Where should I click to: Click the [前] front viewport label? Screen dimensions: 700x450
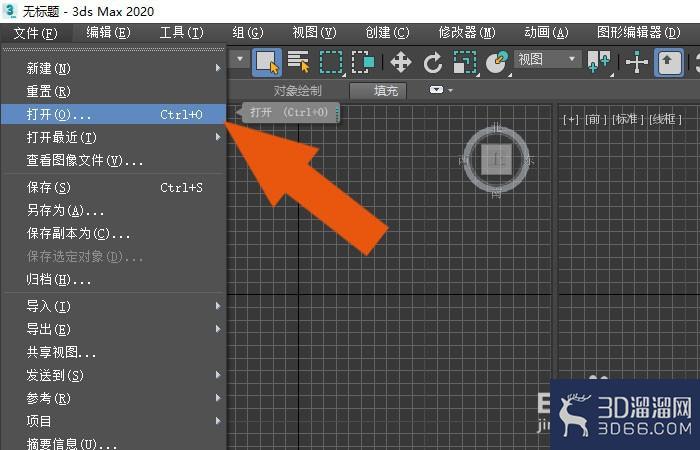(x=596, y=119)
